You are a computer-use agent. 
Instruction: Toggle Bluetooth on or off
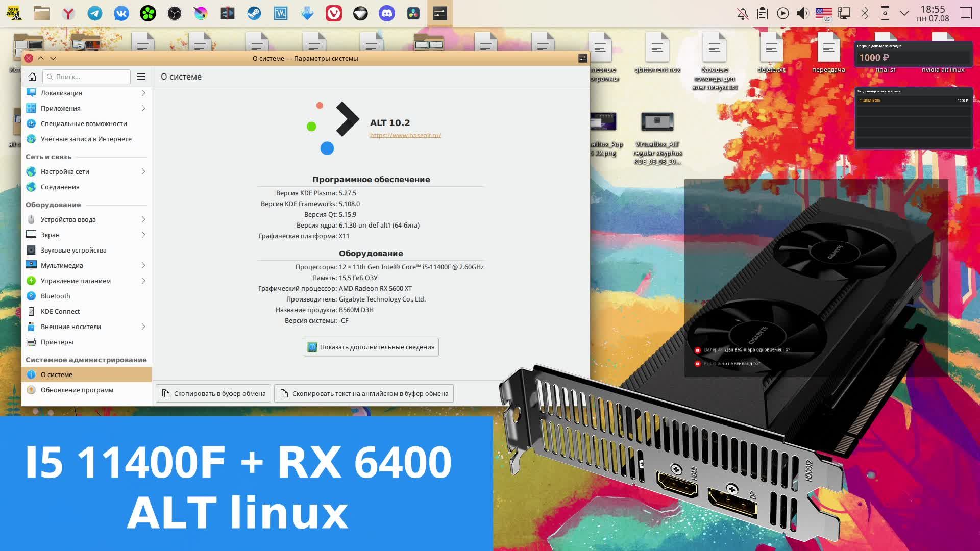point(864,13)
